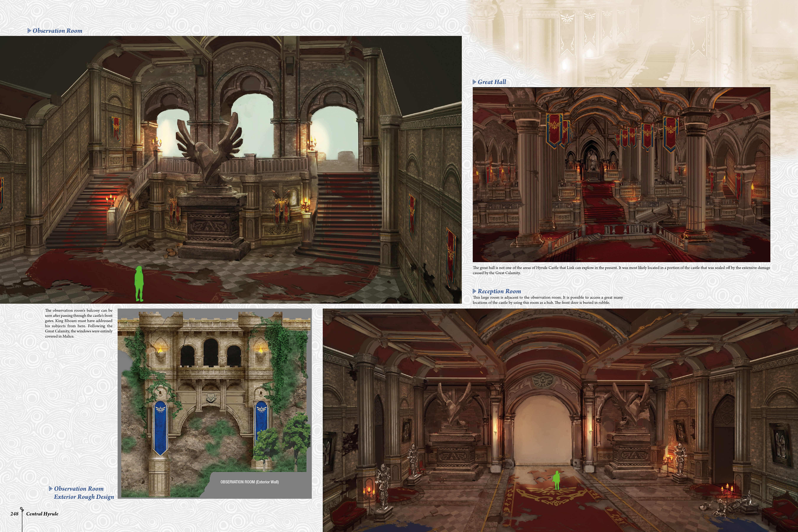Click the Observation Room interior artwork
This screenshot has height=532, width=798.
coord(231,170)
